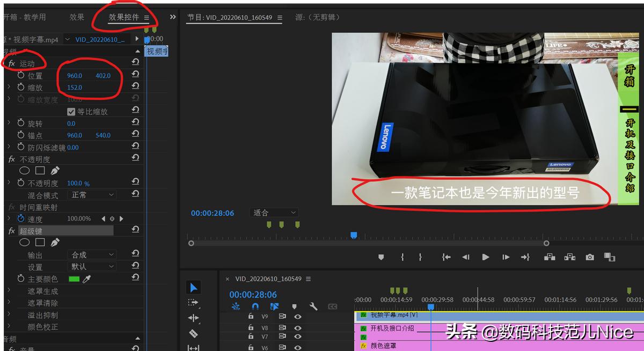The width and height of the screenshot is (644, 351).
Task: Open the 适合 zoom level dropdown
Action: coord(274,213)
